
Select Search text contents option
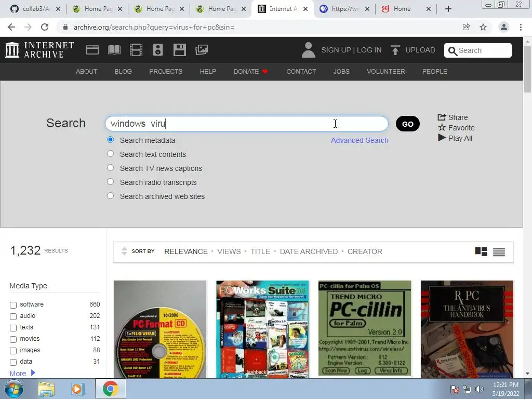click(110, 154)
